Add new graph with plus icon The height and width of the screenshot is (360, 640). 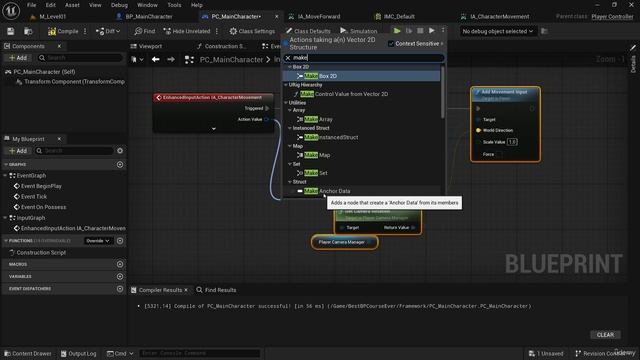pyautogui.click(x=120, y=164)
